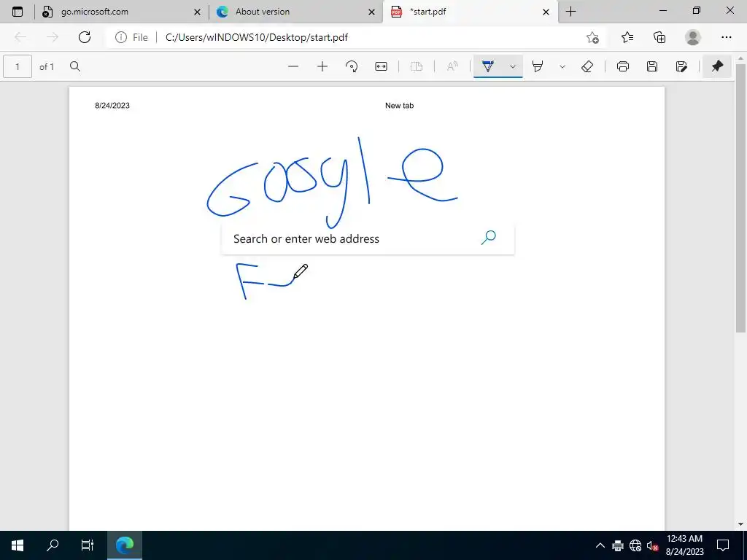Unpin the PDF toolbar

717,66
